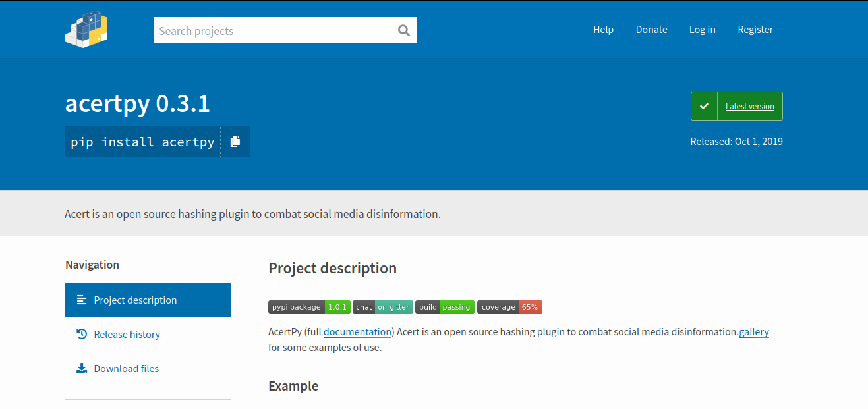Viewport: 868px width, 409px height.
Task: Click the Example heading
Action: click(293, 386)
